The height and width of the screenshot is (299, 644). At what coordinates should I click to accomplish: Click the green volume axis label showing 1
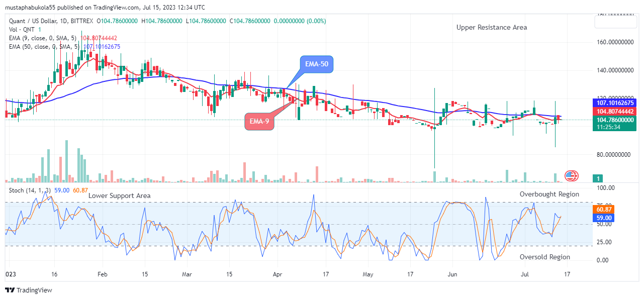(x=598, y=178)
